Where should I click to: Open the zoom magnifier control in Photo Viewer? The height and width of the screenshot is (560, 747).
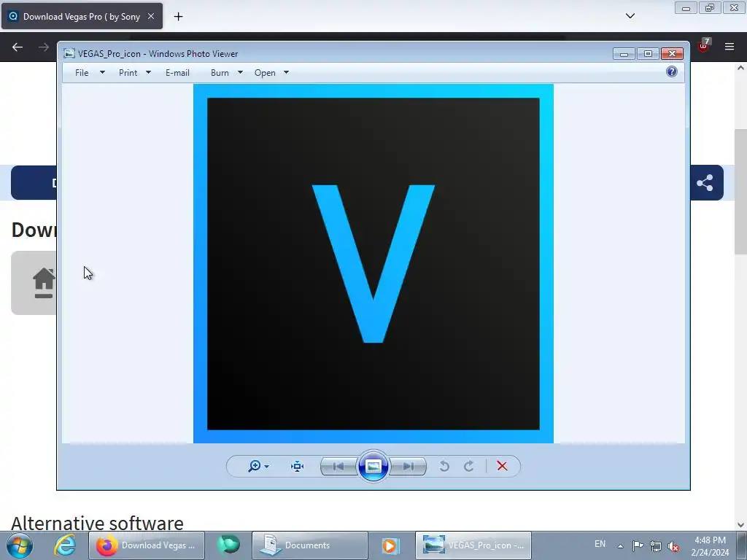[x=258, y=466]
